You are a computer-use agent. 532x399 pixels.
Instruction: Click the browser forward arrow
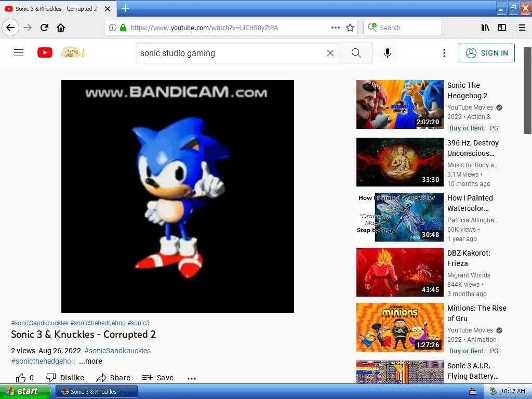[28, 28]
